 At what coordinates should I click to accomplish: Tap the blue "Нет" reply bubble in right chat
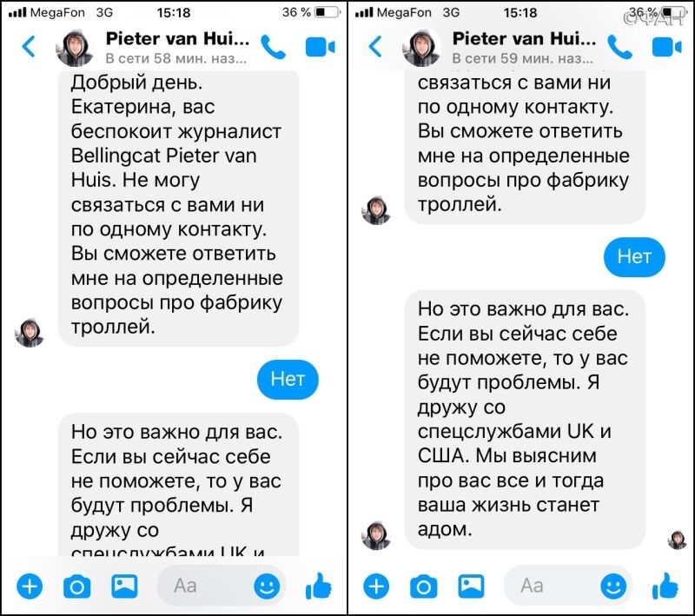point(634,257)
